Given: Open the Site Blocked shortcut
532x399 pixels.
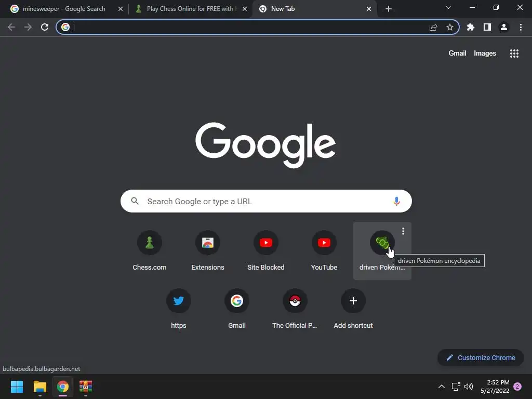Looking at the screenshot, I should (x=266, y=251).
